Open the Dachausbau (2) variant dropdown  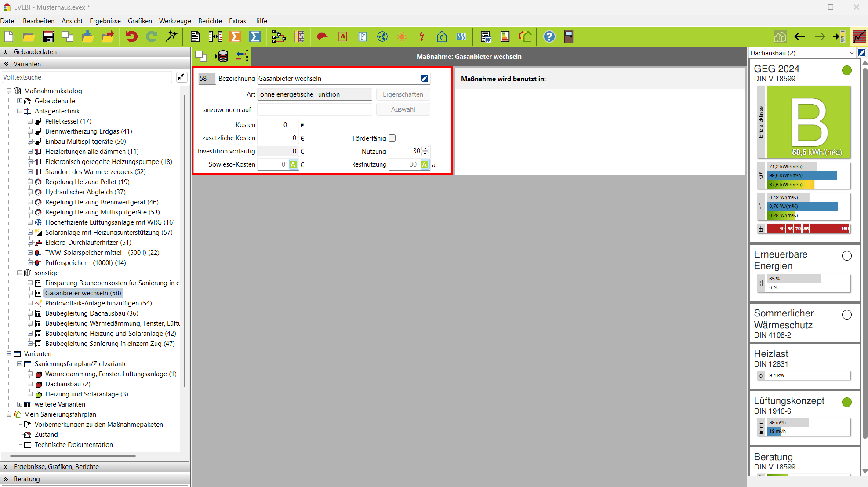tap(852, 53)
